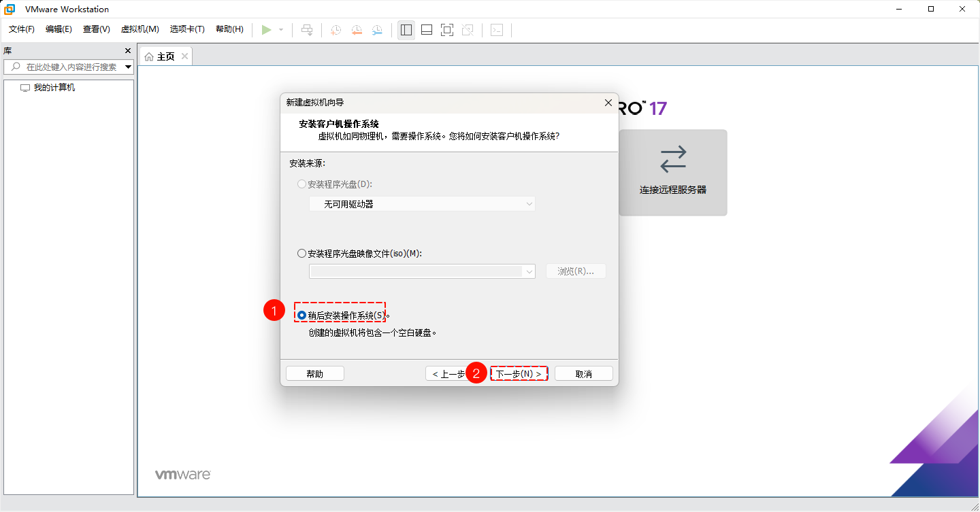Viewport: 980px width, 512px height.
Task: Click the 浏览(R) button
Action: click(575, 271)
